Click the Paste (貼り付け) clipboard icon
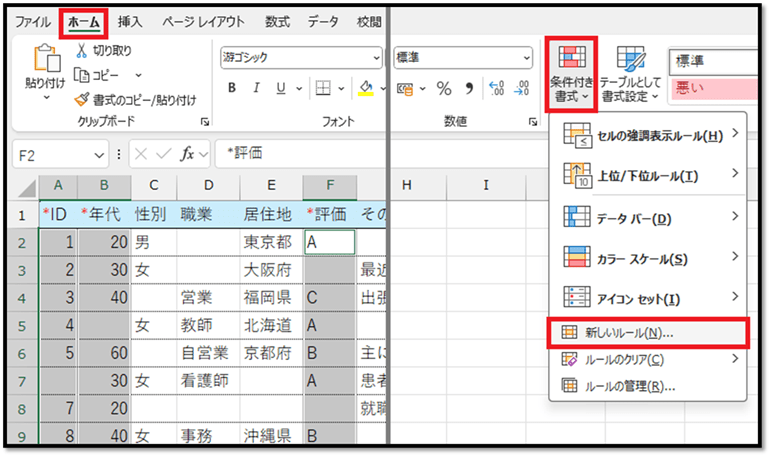Screen dimensions: 770x456 46,62
